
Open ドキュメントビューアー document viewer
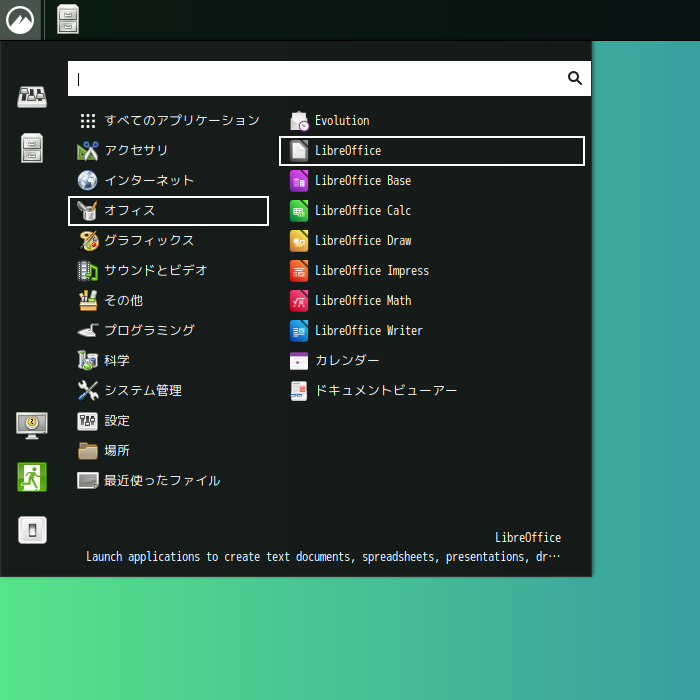click(x=385, y=391)
